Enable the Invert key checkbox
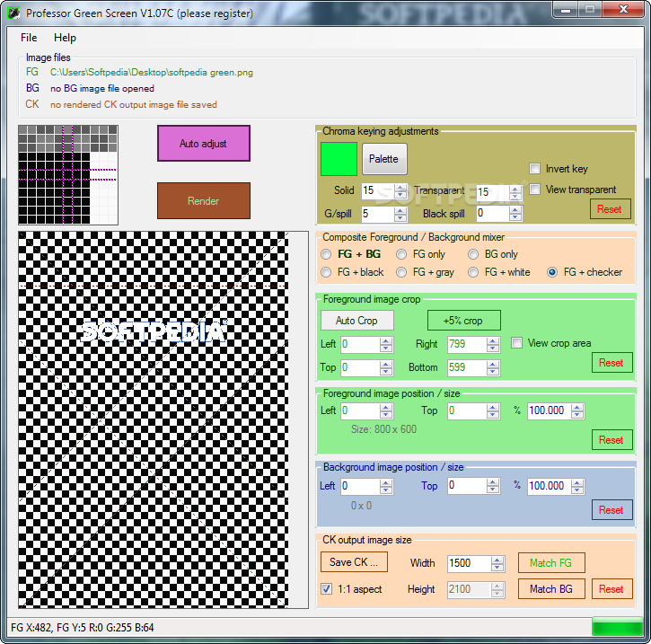This screenshot has height=644, width=651. point(535,169)
